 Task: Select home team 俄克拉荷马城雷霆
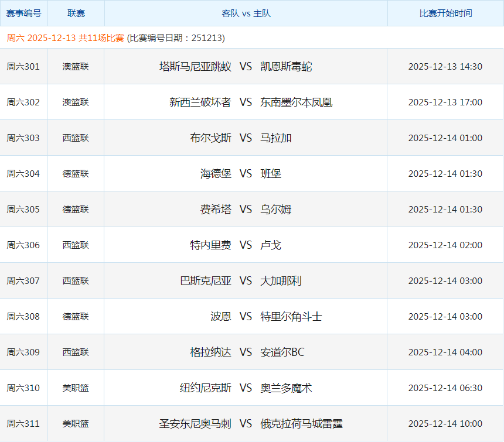pyautogui.click(x=302, y=424)
